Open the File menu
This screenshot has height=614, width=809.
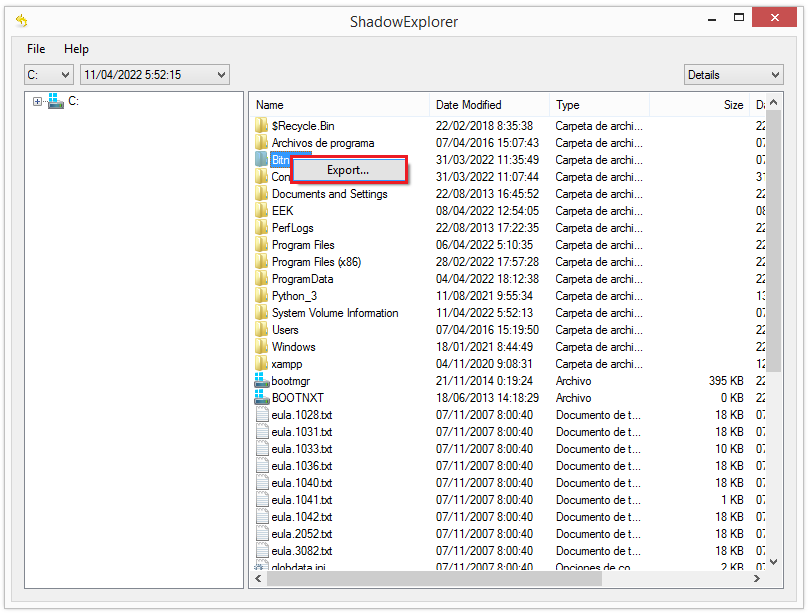(x=36, y=49)
